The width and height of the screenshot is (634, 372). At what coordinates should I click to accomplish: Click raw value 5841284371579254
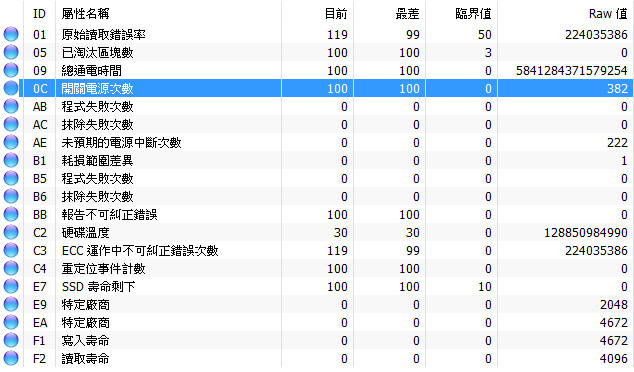coord(572,71)
